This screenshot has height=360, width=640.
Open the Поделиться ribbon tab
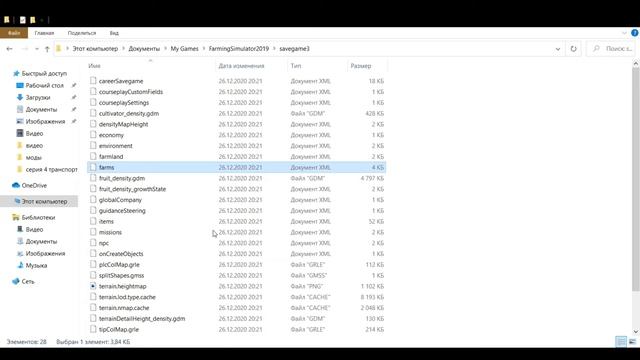[x=82, y=33]
